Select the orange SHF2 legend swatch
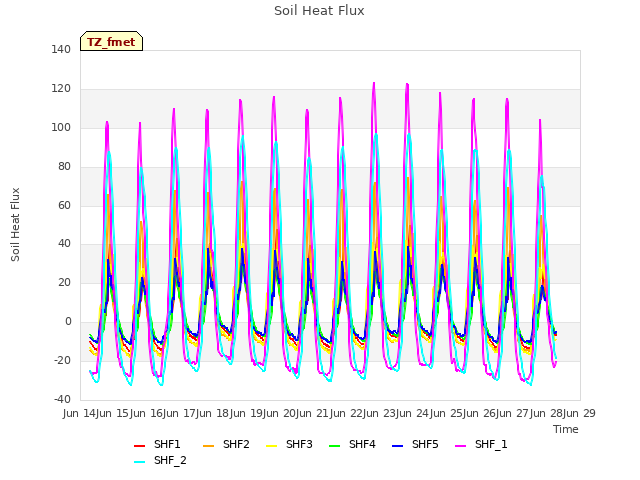640x480 pixels. click(208, 445)
